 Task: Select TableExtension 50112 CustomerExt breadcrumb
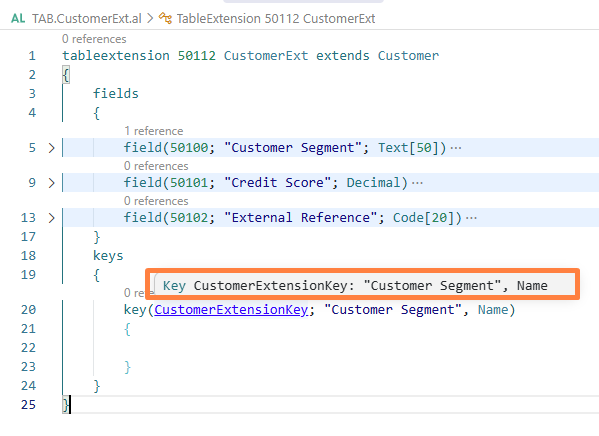tap(275, 18)
